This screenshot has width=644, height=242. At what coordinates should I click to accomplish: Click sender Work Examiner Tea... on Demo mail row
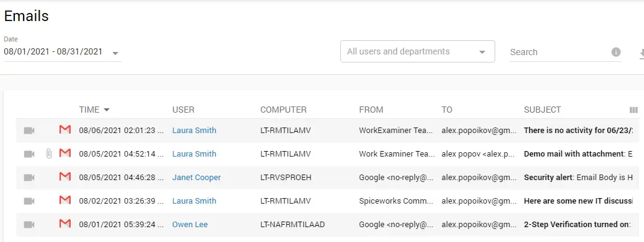(x=397, y=154)
